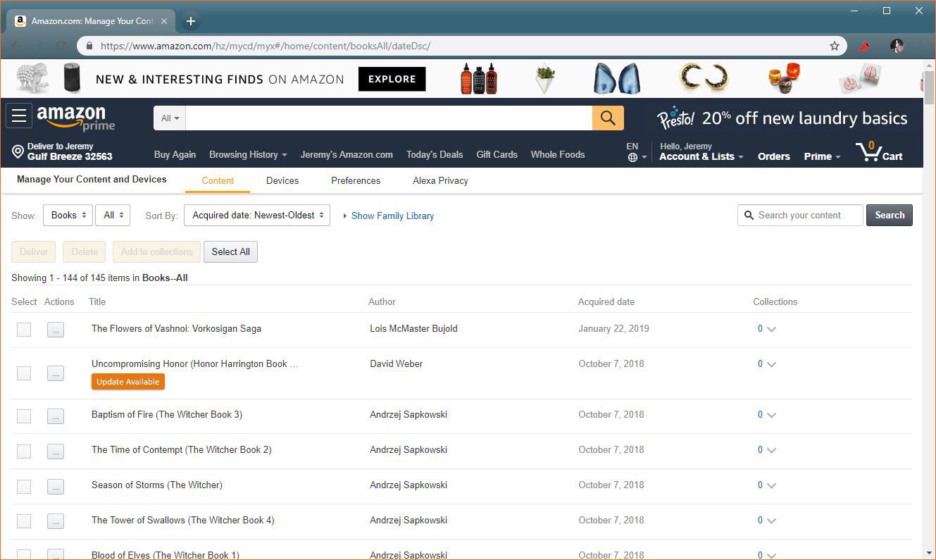Open a new browser tab
Image resolution: width=936 pixels, height=560 pixels.
pyautogui.click(x=190, y=21)
